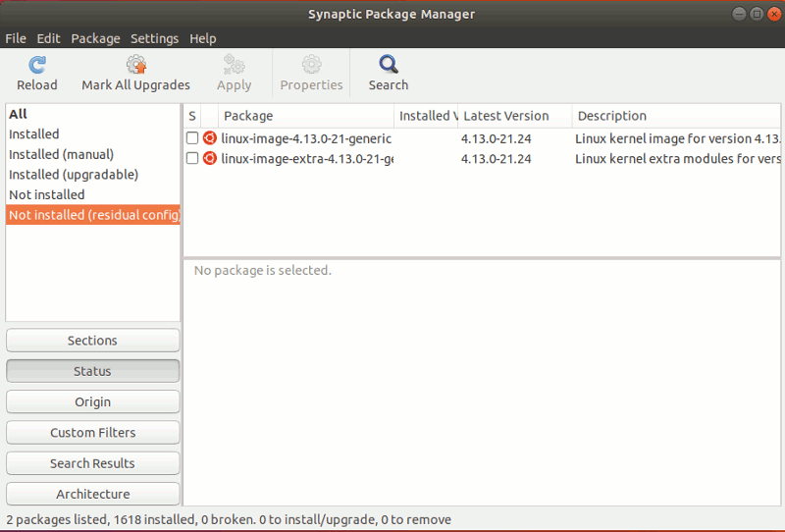The image size is (785, 532).
Task: Sort by the Package column header
Action: coord(306,116)
